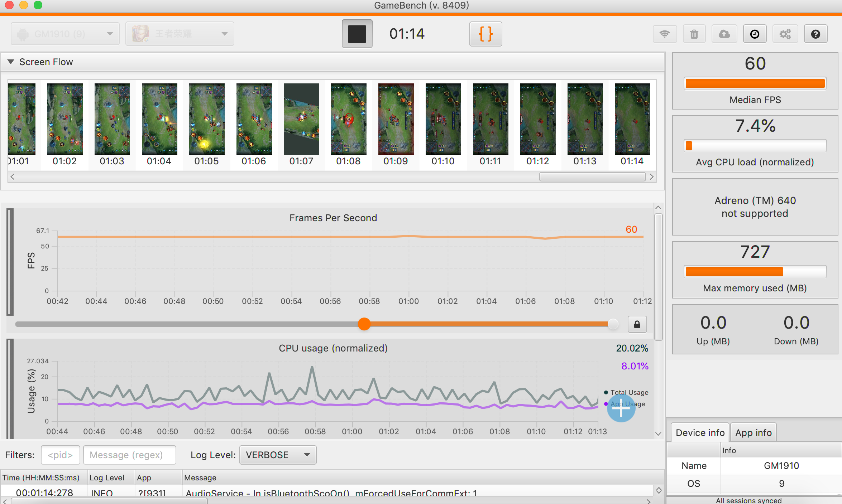
Task: Click the log table vertical scroll stepper
Action: (x=659, y=490)
